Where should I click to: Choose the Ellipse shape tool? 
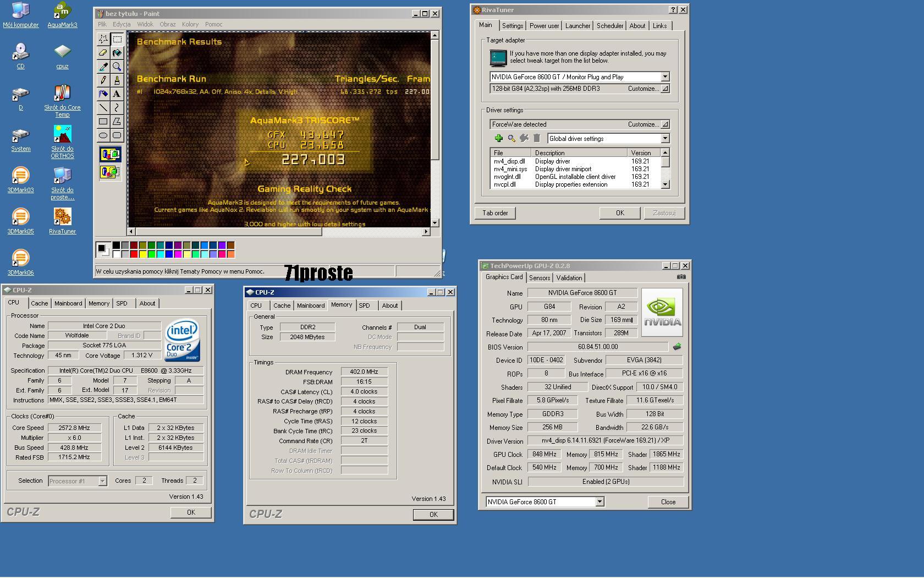coord(103,135)
